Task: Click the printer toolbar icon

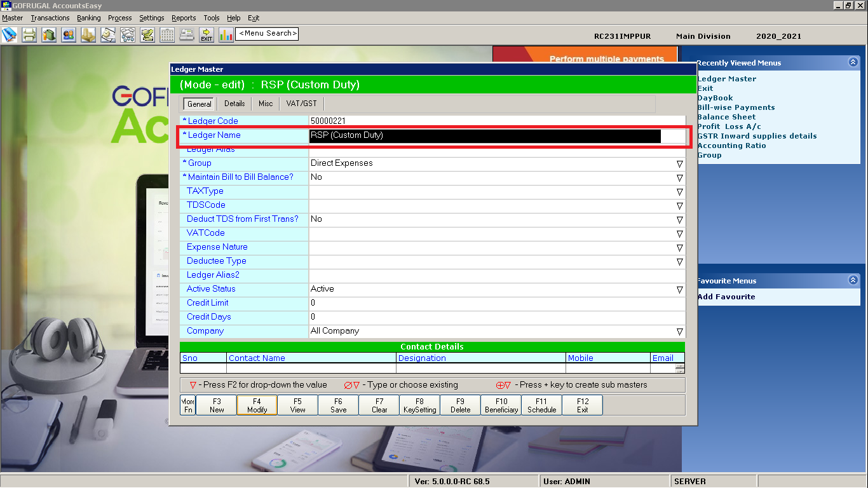Action: click(x=29, y=34)
